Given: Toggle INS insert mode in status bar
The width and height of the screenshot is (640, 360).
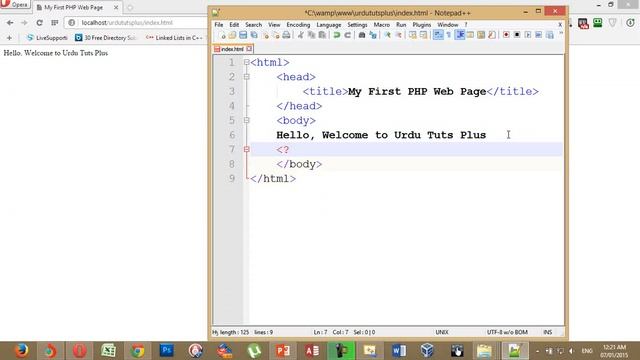Looking at the screenshot, I should tap(548, 332).
